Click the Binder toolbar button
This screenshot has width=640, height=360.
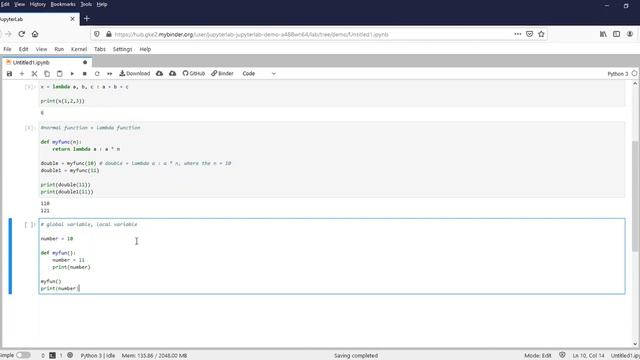coord(222,73)
